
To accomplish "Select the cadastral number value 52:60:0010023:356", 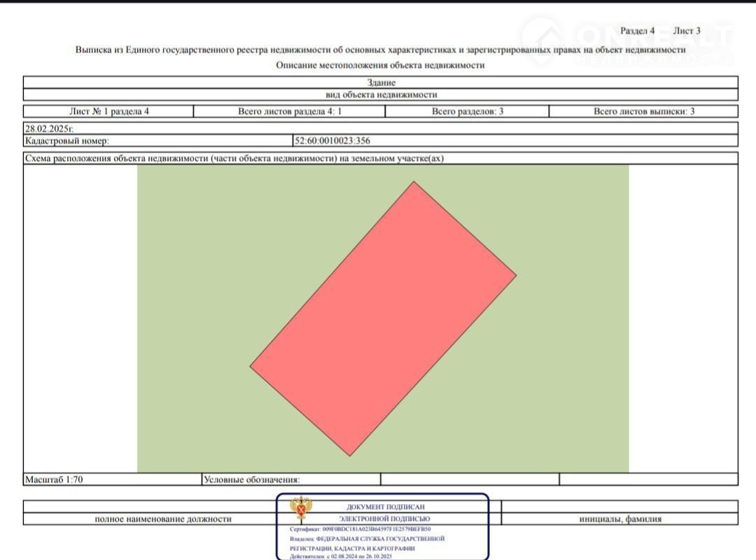I will [x=332, y=141].
